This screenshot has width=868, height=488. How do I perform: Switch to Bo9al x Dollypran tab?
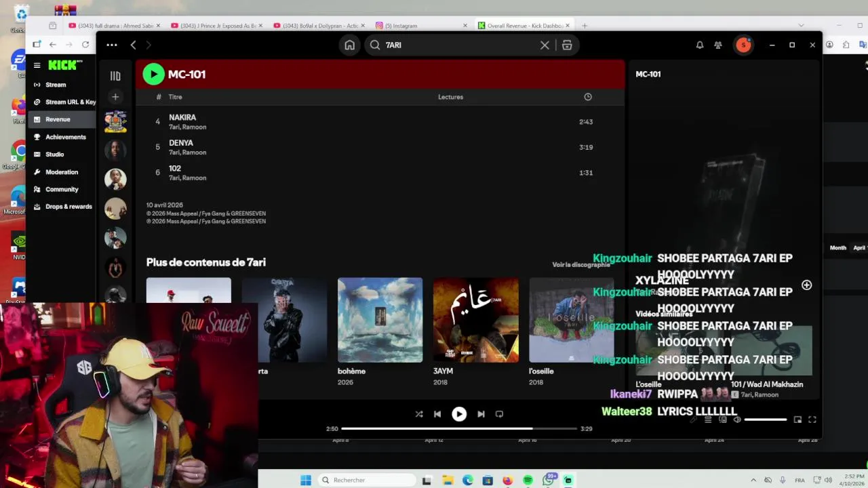pos(317,26)
